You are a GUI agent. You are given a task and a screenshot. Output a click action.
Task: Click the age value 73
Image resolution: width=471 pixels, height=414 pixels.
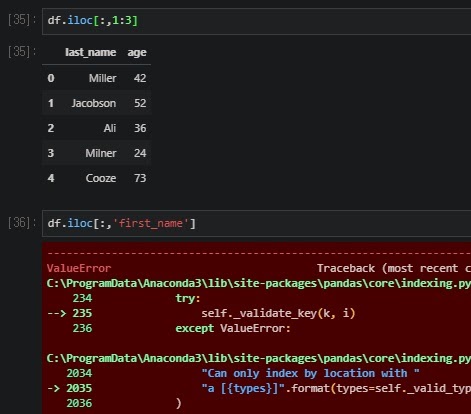(140, 178)
